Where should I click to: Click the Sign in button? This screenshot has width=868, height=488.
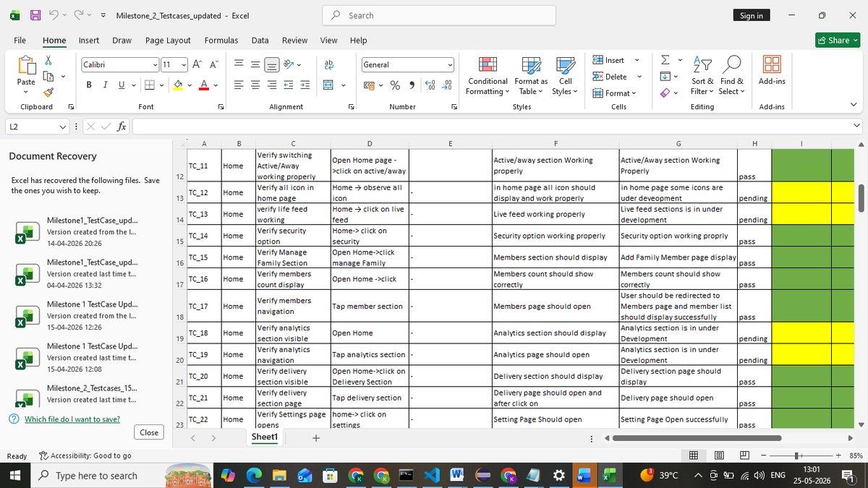[752, 15]
